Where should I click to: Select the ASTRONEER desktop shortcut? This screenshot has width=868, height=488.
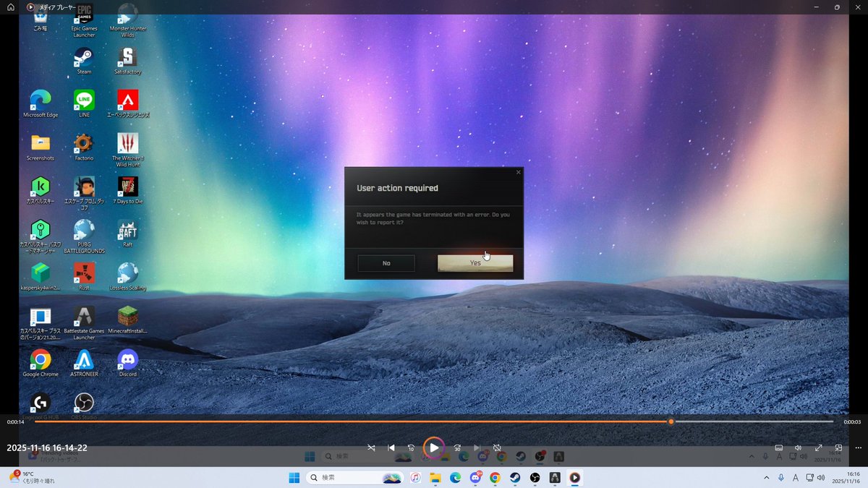84,363
